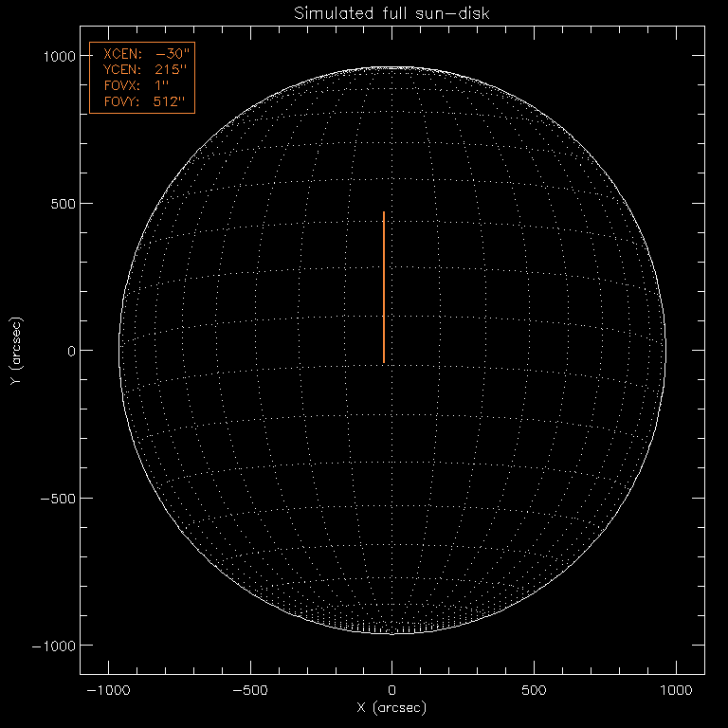Click the YCEN 215" legend entry
This screenshot has height=728, width=728.
(x=141, y=69)
